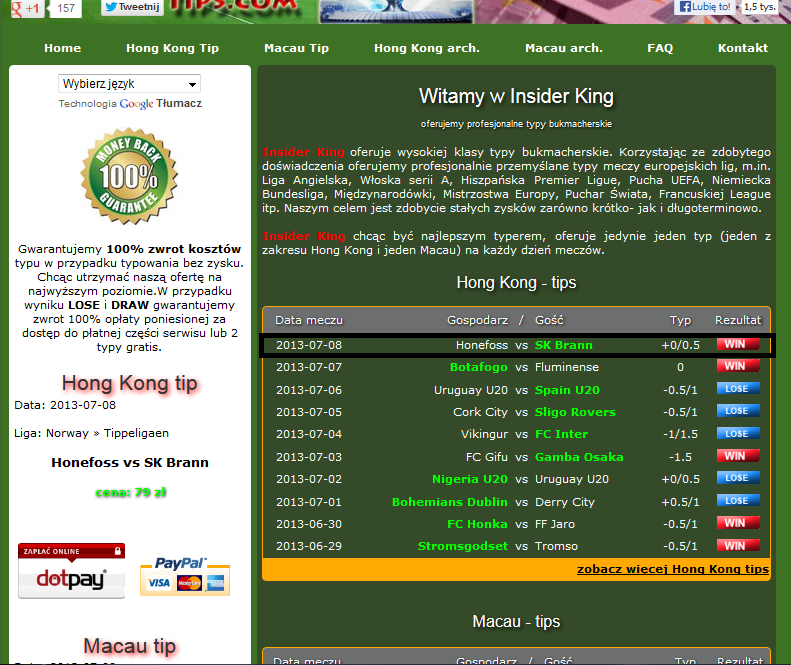
Task: Click the -1.5 tip value for FC Gifu
Action: tap(680, 457)
